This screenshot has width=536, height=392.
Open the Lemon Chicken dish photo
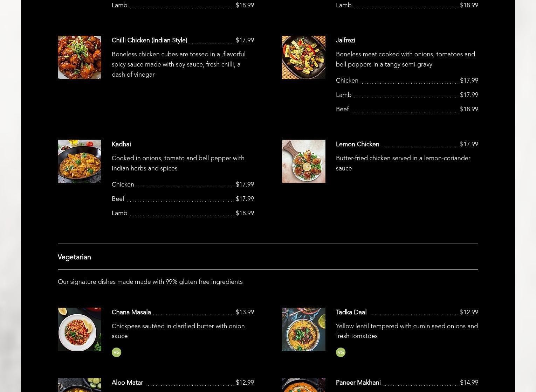(304, 161)
